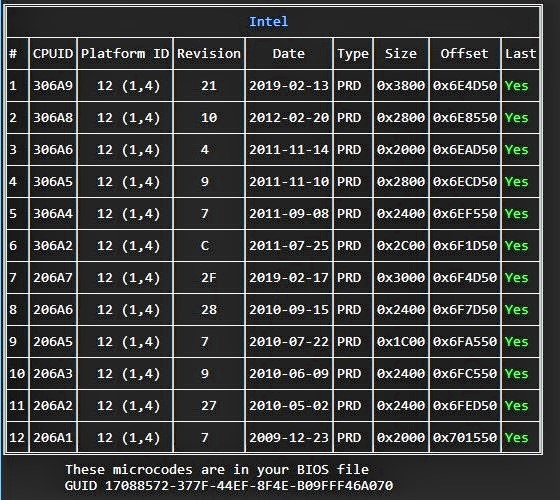Select CPUID cell 206A3
The image size is (560, 500).
pos(53,374)
